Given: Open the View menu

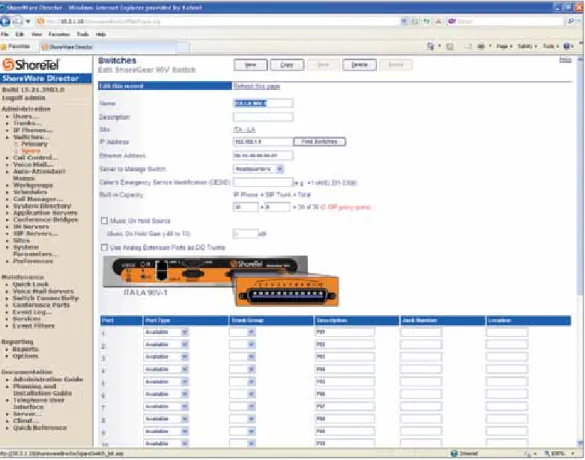Looking at the screenshot, I should pyautogui.click(x=37, y=34).
